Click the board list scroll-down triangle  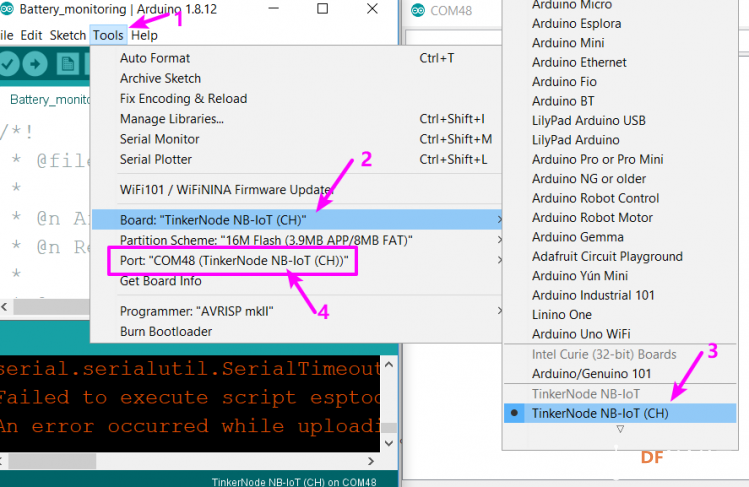click(x=620, y=429)
